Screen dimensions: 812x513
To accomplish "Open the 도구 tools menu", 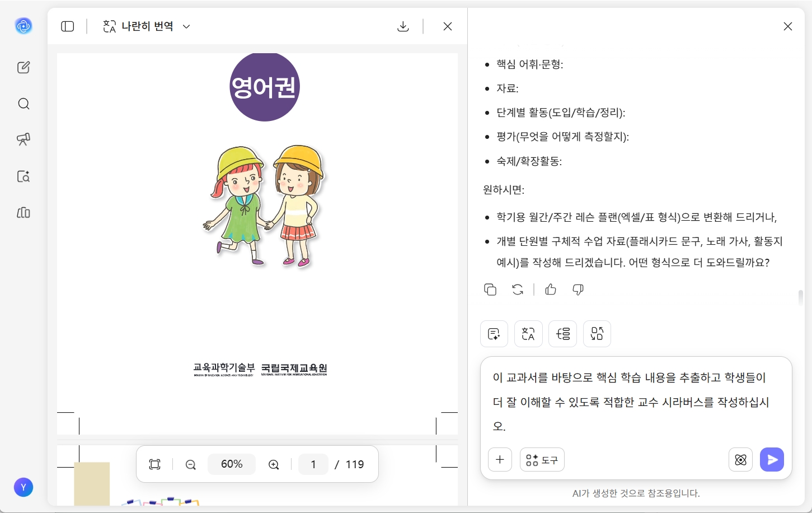I will [x=542, y=459].
